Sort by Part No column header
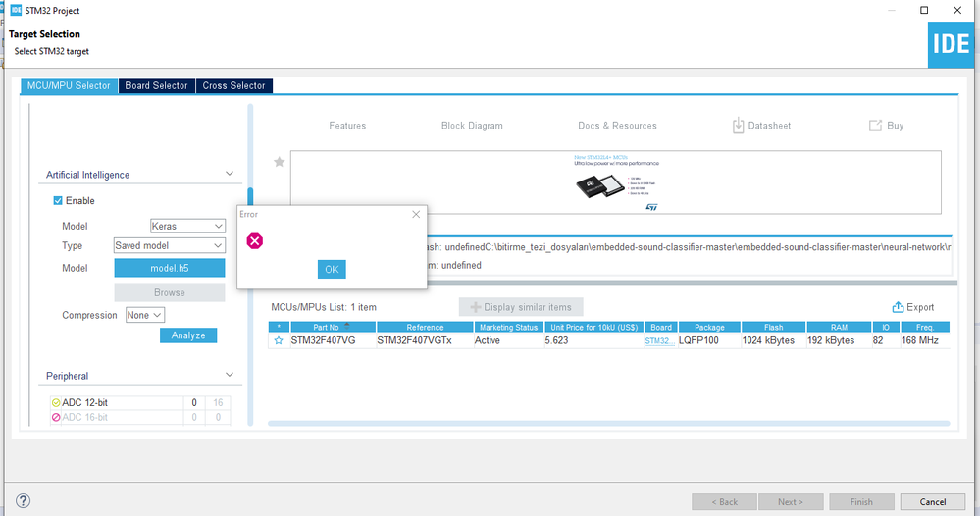The image size is (980, 516). pos(334,327)
